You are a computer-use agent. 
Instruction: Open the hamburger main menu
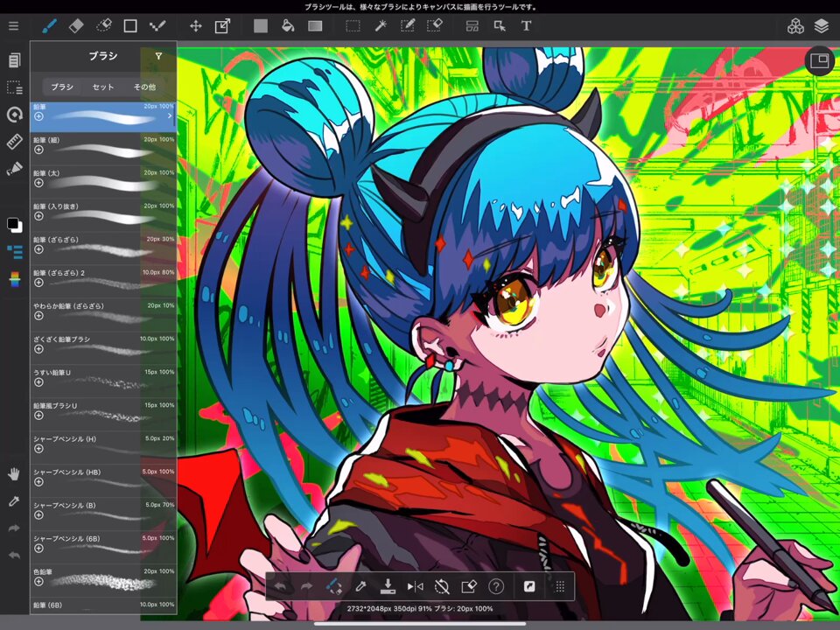click(14, 25)
